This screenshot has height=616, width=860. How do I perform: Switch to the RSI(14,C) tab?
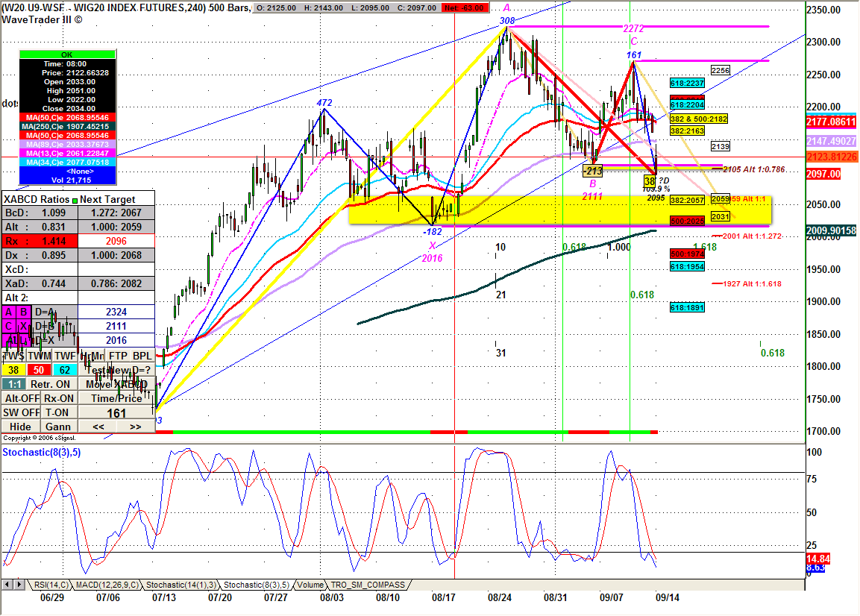[x=51, y=585]
